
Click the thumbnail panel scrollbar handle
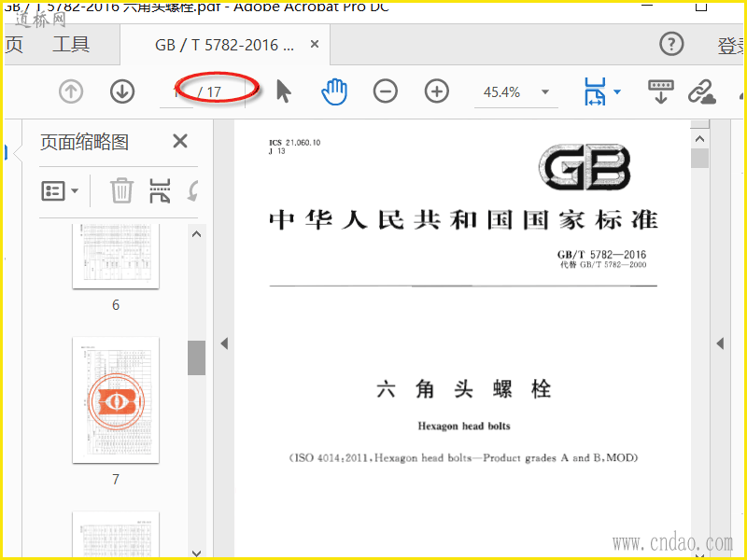point(196,357)
